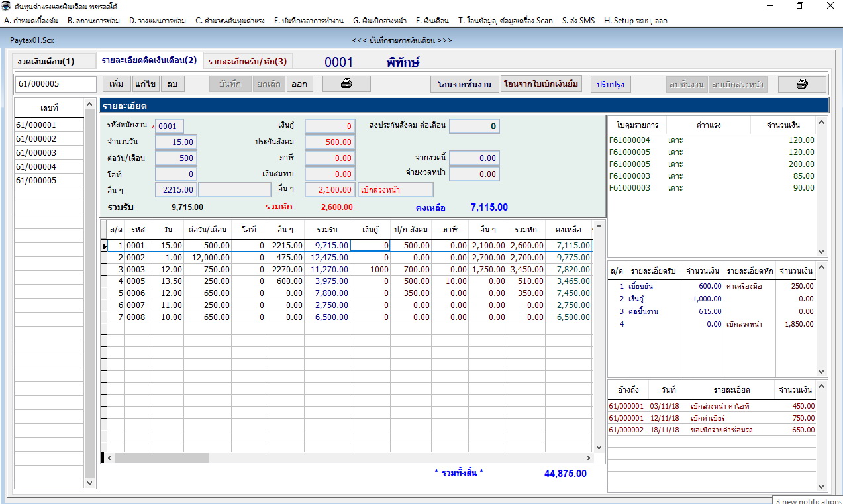Image resolution: width=843 pixels, height=504 pixels.
Task: Click the ลบ button
Action: tap(172, 84)
